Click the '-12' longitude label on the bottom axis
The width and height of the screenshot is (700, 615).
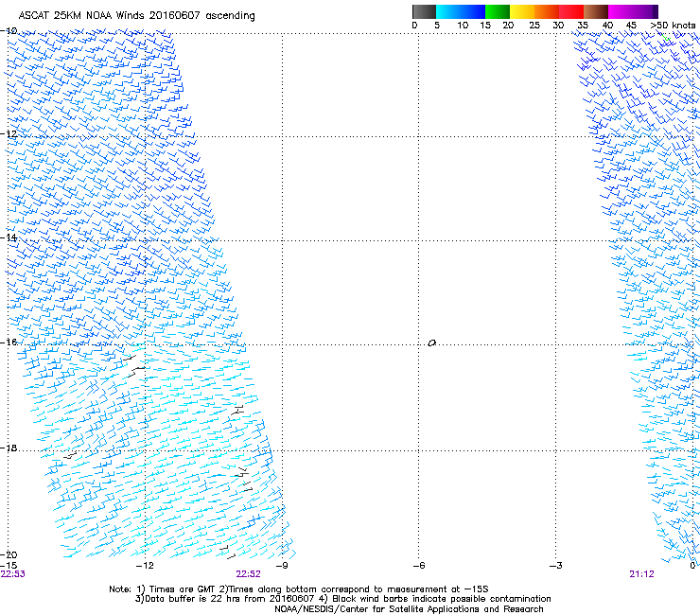point(145,566)
